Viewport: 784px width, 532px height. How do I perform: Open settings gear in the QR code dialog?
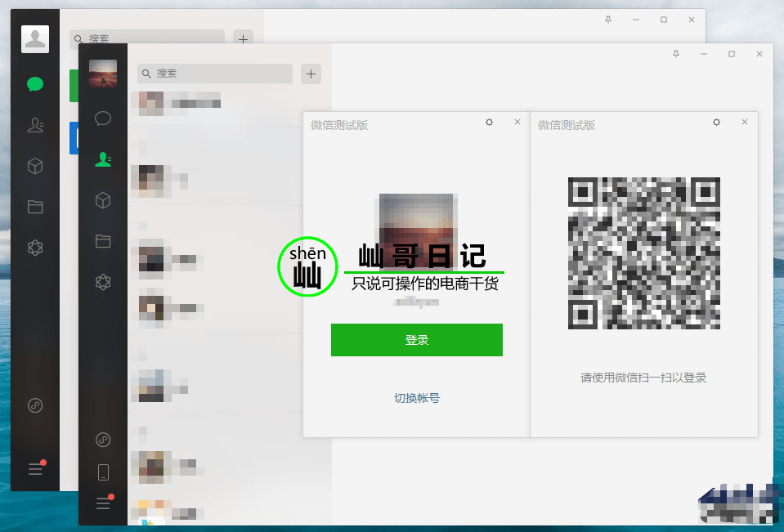(x=716, y=122)
